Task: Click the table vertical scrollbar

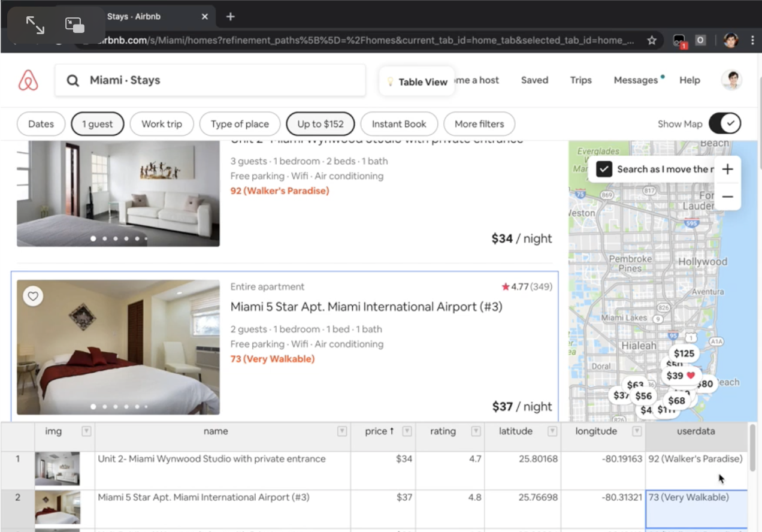Action: click(752, 449)
